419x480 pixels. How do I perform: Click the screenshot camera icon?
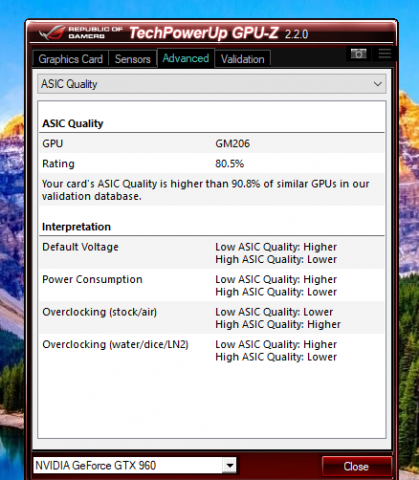[358, 54]
